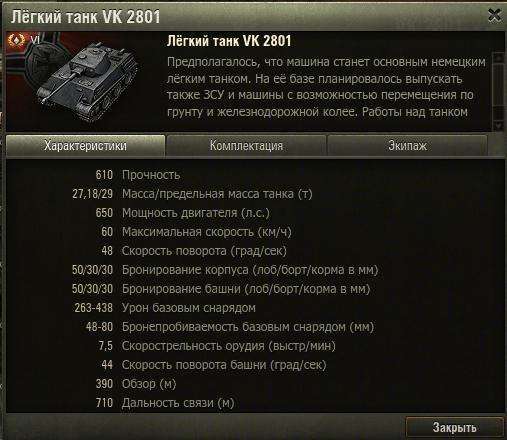
Task: Click the tier VI level indicator
Action: tap(35, 40)
